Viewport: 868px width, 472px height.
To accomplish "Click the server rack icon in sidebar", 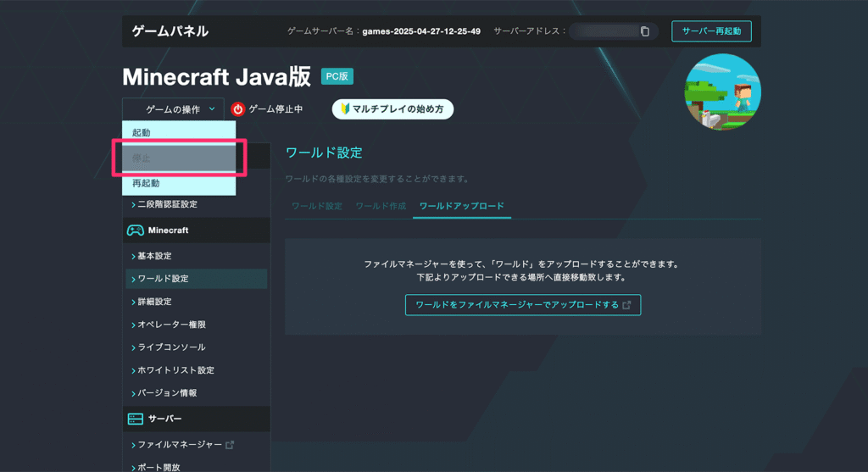I will 135,419.
